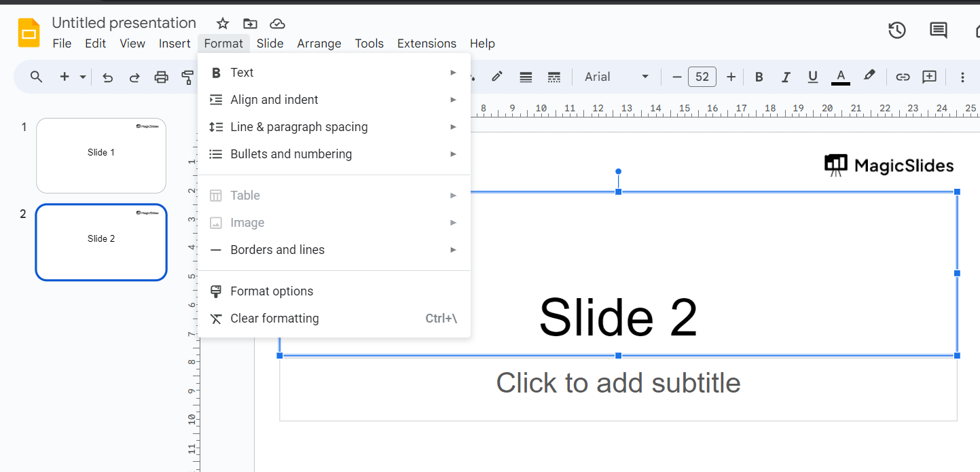Click the Undo arrow icon
The width and height of the screenshot is (980, 472).
pos(107,77)
